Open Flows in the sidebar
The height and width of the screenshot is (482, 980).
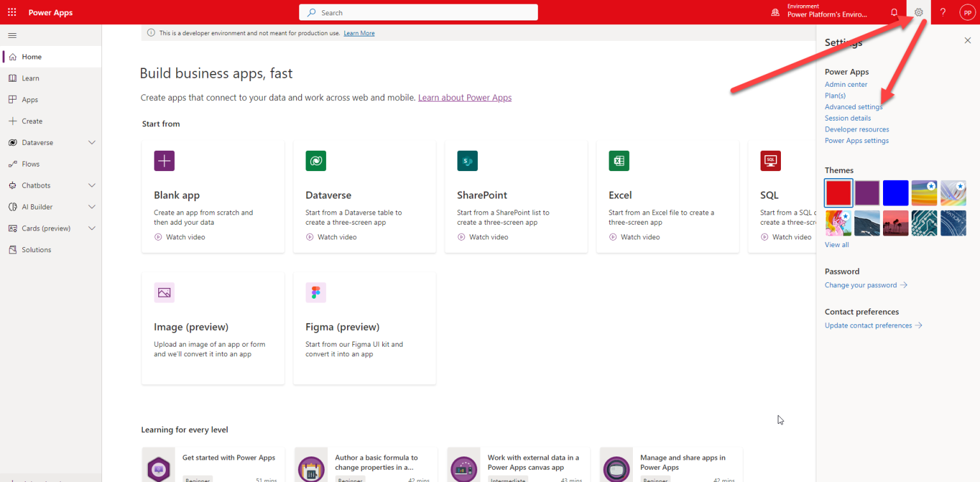pyautogui.click(x=51, y=164)
